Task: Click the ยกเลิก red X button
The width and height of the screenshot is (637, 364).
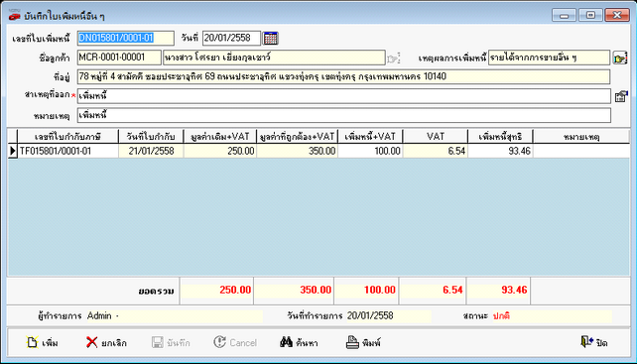Action: (106, 343)
